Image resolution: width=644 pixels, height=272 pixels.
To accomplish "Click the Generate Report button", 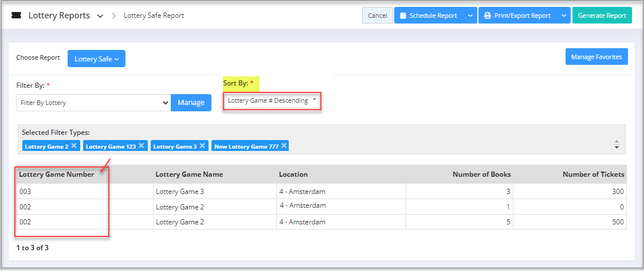I will point(602,15).
